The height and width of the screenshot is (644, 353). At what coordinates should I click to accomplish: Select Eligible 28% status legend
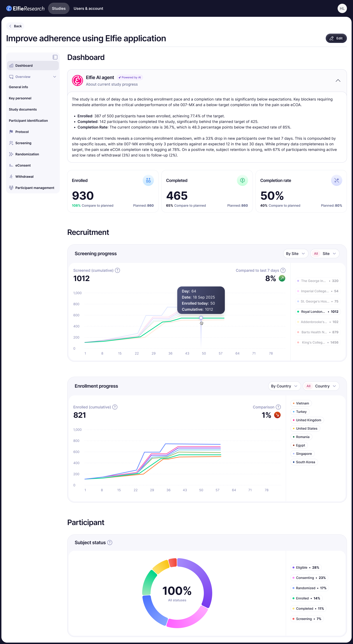(306, 567)
